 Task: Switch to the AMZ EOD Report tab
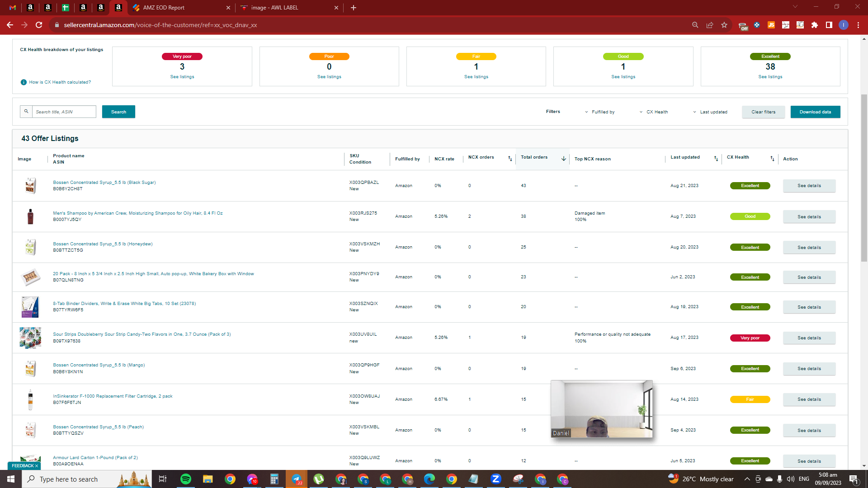(x=180, y=8)
